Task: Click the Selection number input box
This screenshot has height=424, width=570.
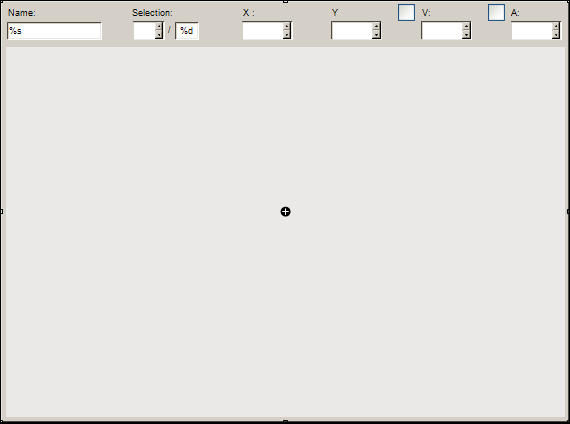Action: click(144, 31)
